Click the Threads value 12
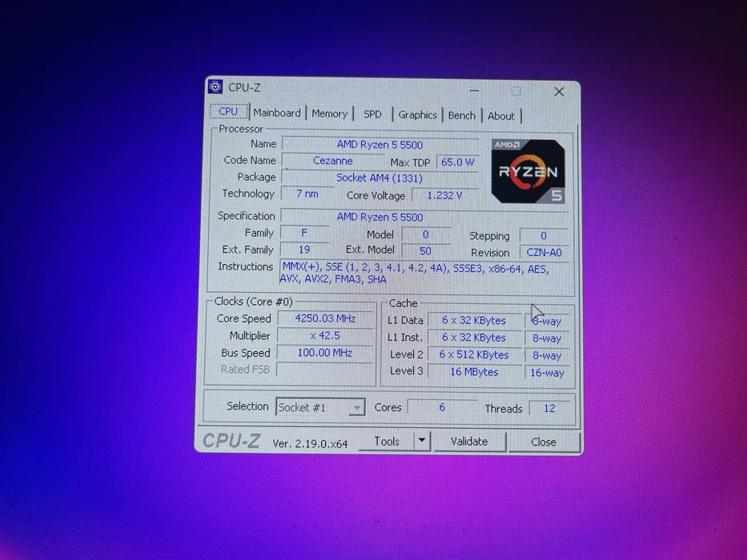The height and width of the screenshot is (560, 747). click(x=549, y=408)
